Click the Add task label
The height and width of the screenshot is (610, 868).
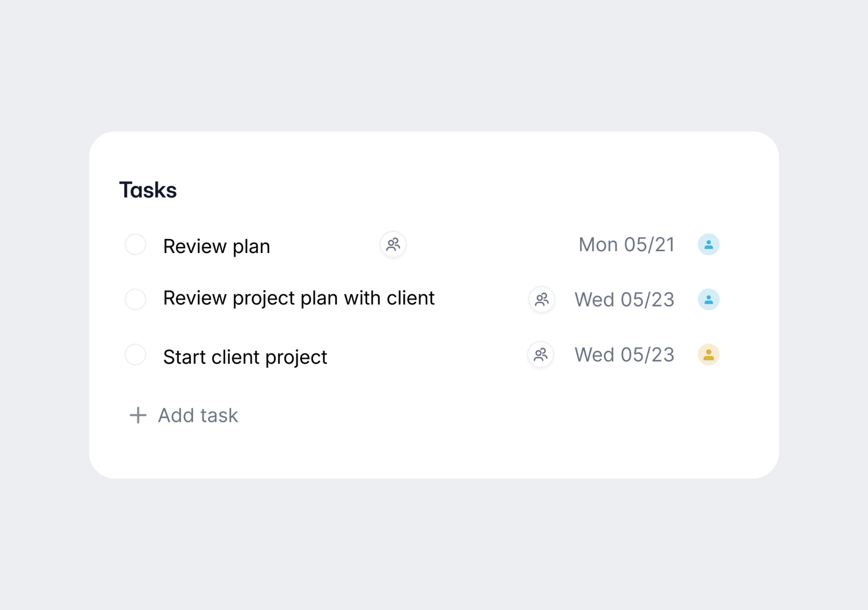[x=197, y=416]
